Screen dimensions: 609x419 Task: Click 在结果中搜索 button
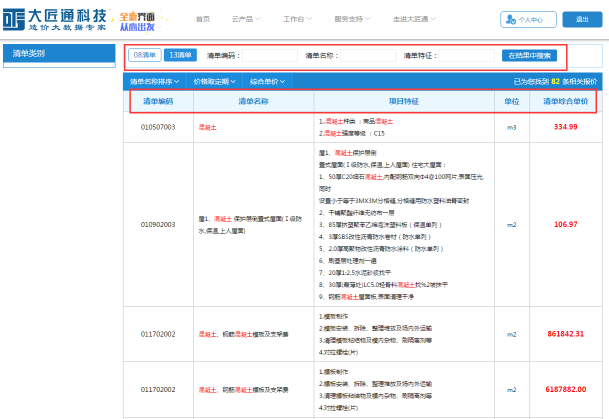coord(534,55)
